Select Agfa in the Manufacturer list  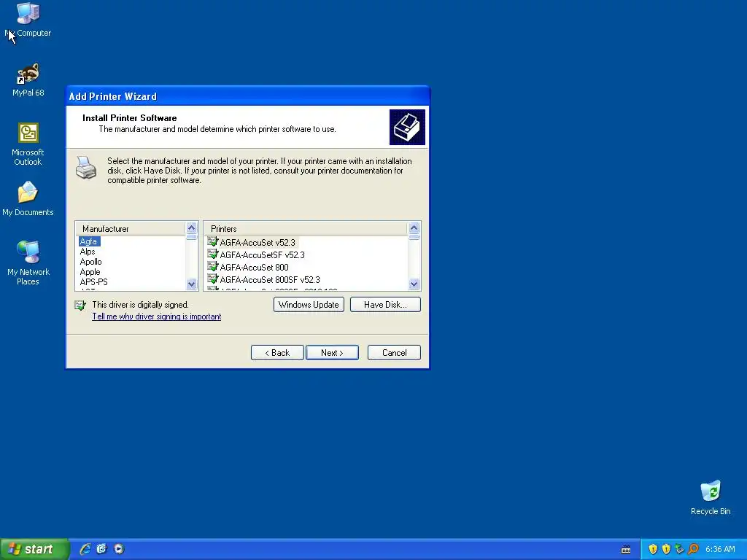[x=88, y=241]
